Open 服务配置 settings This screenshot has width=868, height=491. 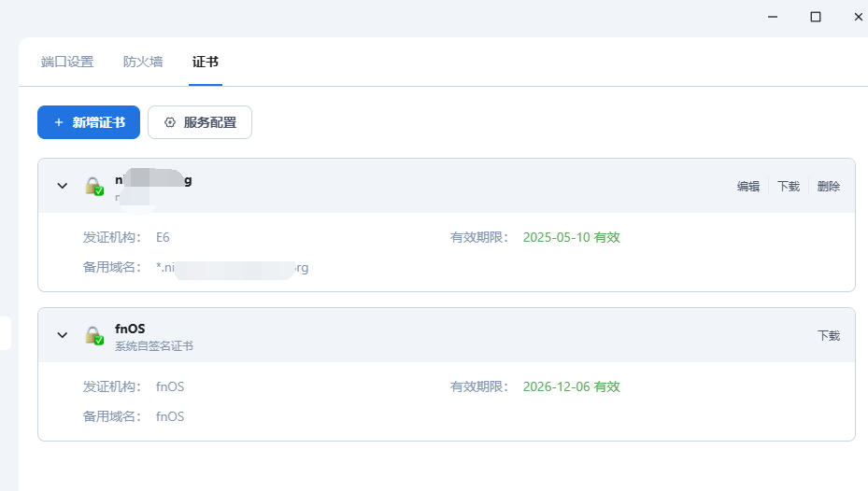pos(200,122)
